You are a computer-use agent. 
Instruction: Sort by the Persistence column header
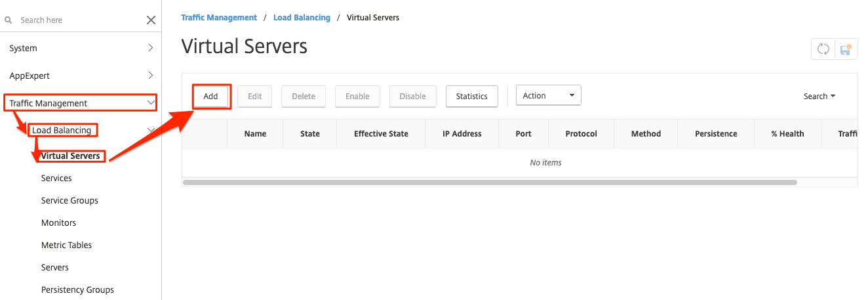716,133
